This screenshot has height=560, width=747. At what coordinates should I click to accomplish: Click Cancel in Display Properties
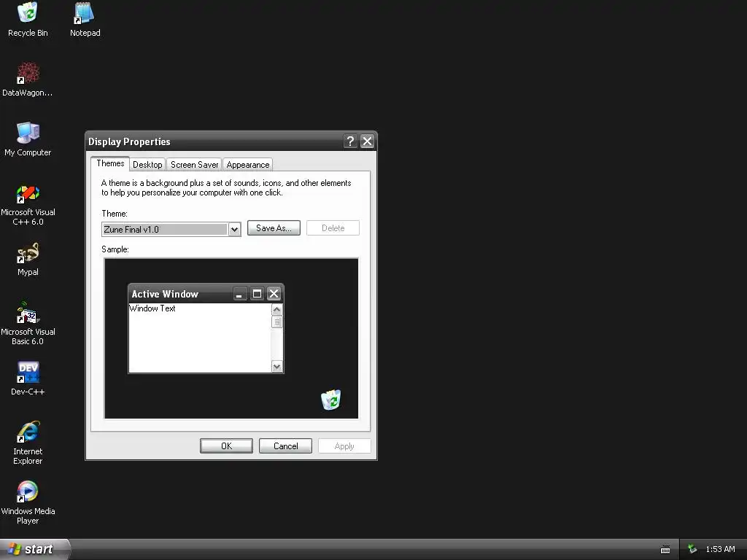click(285, 446)
